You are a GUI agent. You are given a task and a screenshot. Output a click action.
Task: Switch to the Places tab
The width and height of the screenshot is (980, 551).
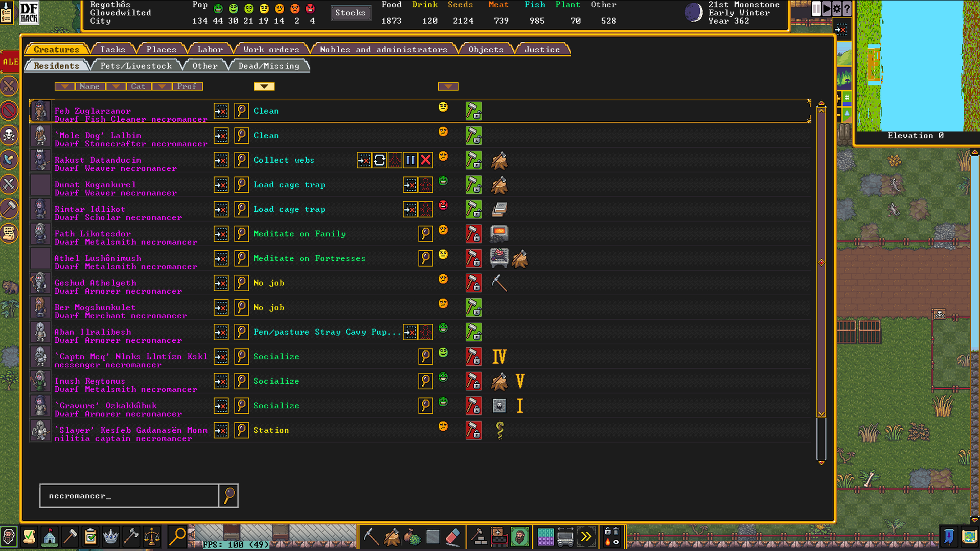click(161, 50)
